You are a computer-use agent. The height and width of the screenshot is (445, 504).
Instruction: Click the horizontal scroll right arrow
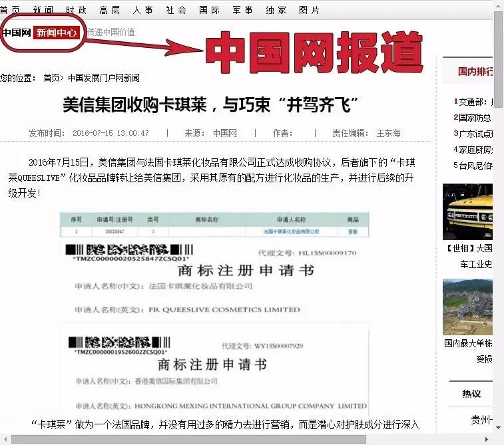coord(487,439)
